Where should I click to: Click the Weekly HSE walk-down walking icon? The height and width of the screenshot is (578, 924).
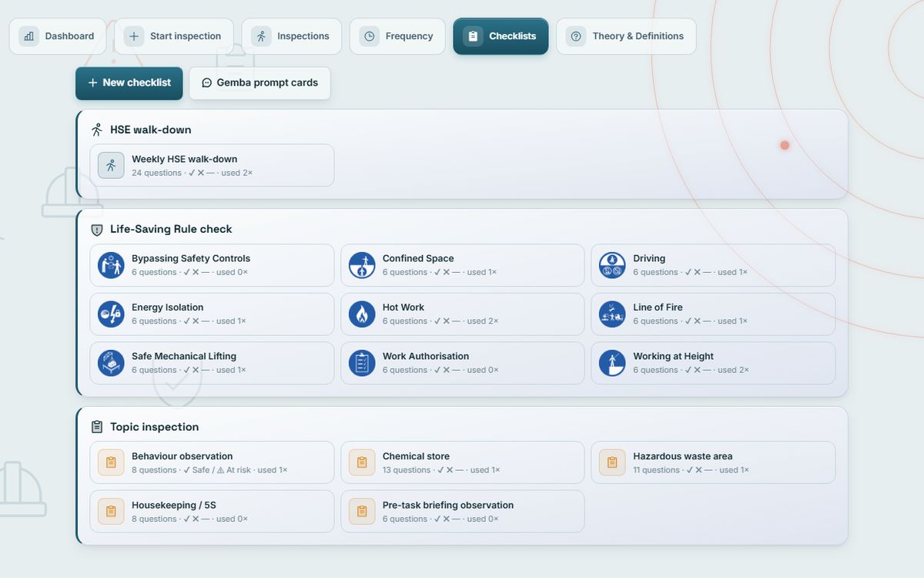click(111, 165)
